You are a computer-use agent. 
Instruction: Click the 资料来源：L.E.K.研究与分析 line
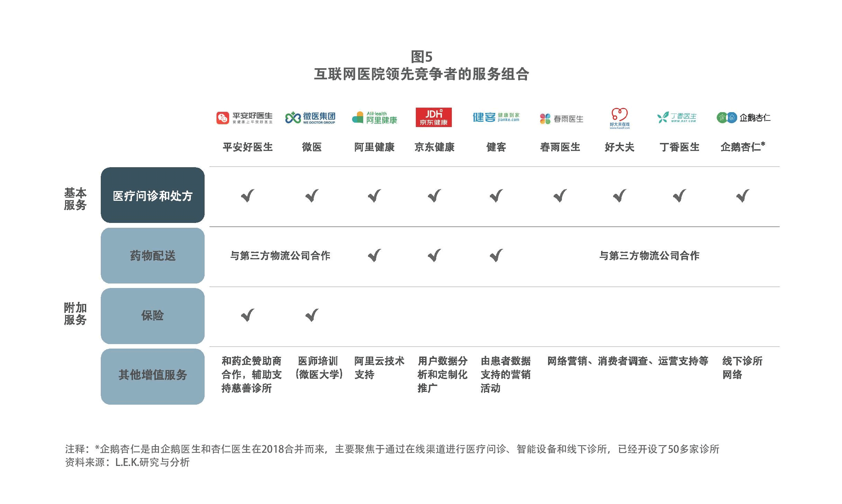127,462
